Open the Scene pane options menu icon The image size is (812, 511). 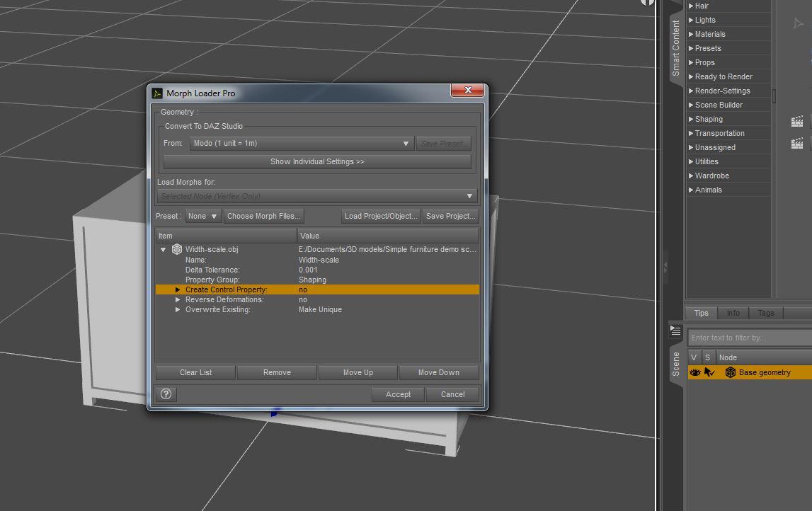[675, 330]
